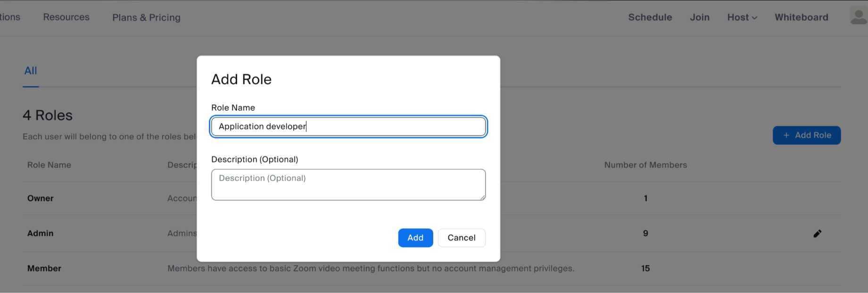The image size is (868, 293).
Task: Cancel the Add Role dialog
Action: tap(461, 238)
